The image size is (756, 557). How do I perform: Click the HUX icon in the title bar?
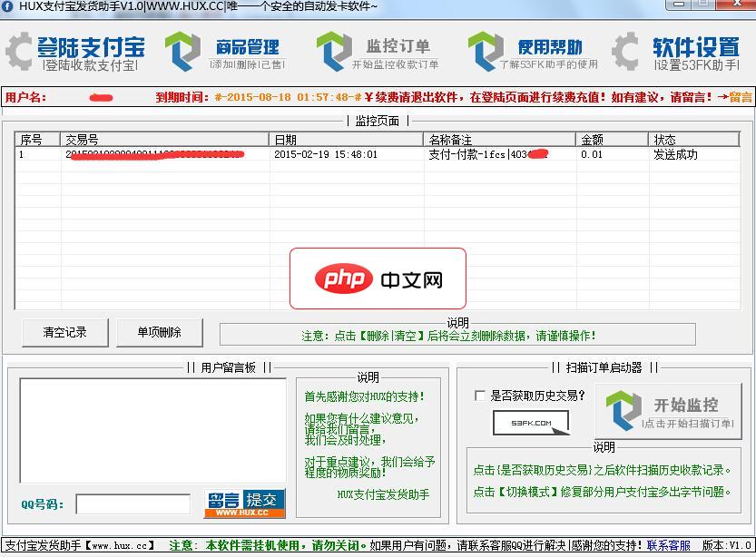tap(9, 8)
